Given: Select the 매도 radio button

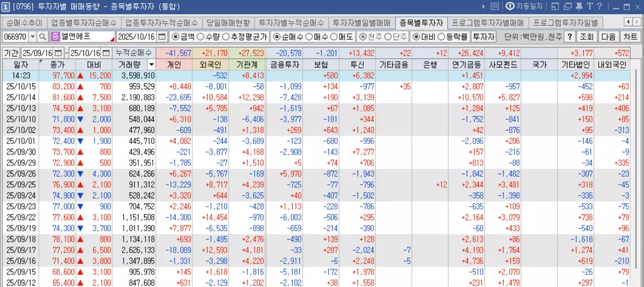Looking at the screenshot, I should point(333,36).
